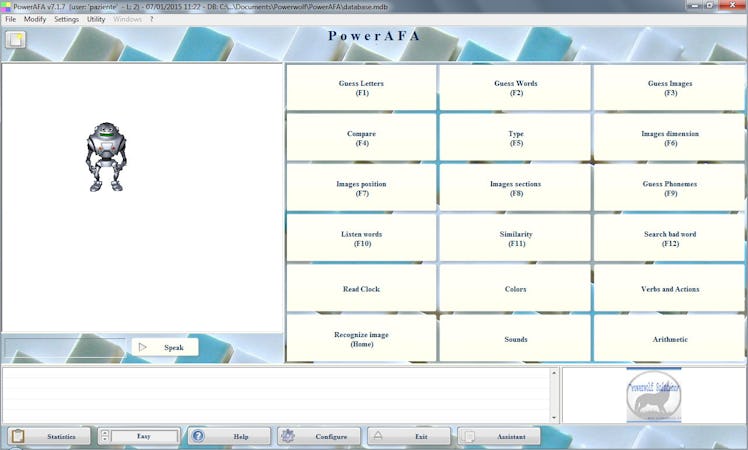Maximize the PowerAFA window
748x450 pixels.
(x=709, y=5)
